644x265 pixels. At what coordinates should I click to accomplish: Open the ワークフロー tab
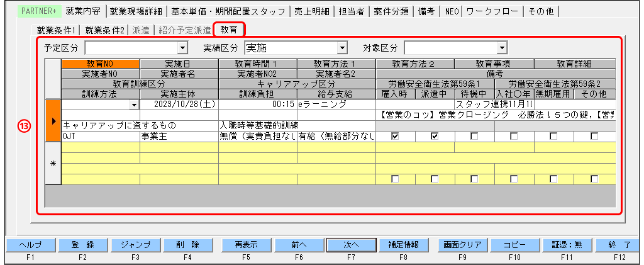(x=493, y=11)
